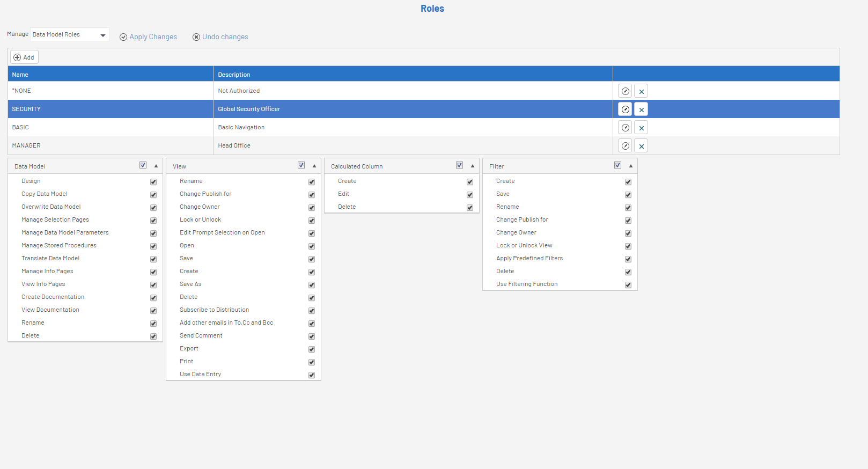The height and width of the screenshot is (469, 868).
Task: Uncheck the Design permission under Data Model
Action: pyautogui.click(x=153, y=182)
